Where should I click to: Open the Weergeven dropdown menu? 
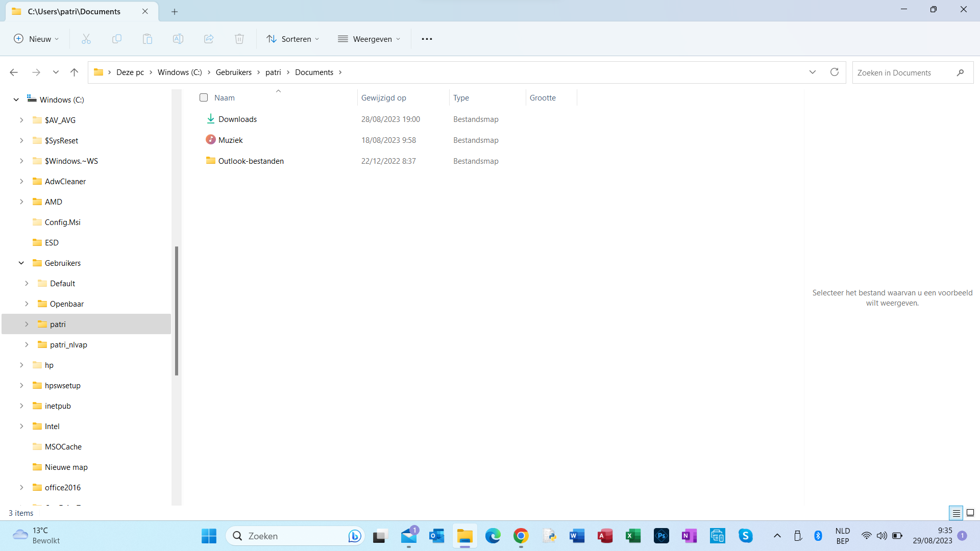coord(369,39)
